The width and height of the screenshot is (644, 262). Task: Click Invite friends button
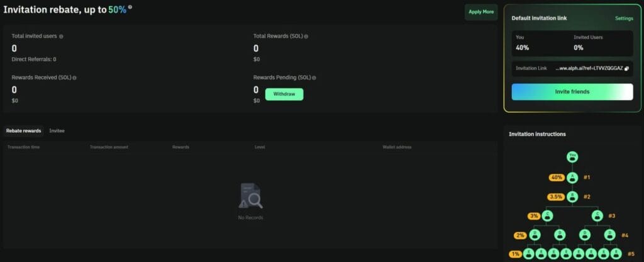tap(572, 92)
